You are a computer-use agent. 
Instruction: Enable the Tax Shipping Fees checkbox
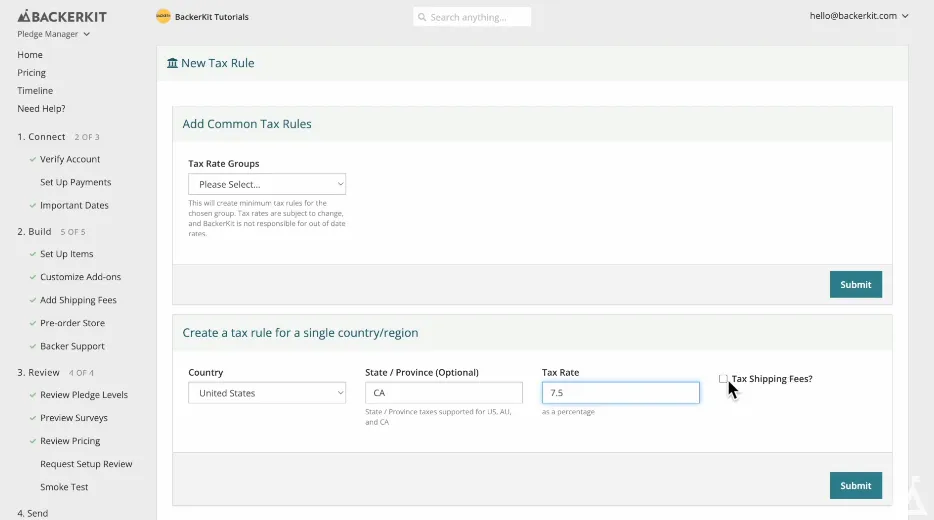723,379
